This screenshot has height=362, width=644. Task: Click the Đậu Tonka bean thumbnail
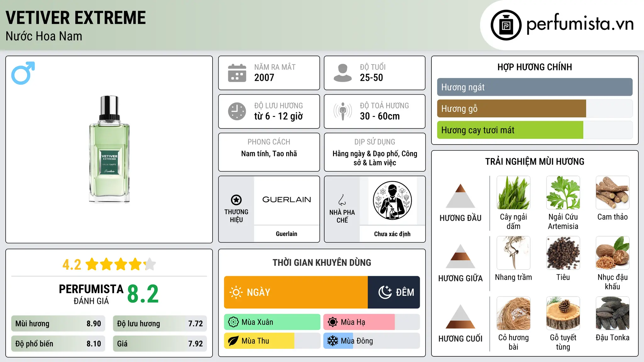pos(613,313)
